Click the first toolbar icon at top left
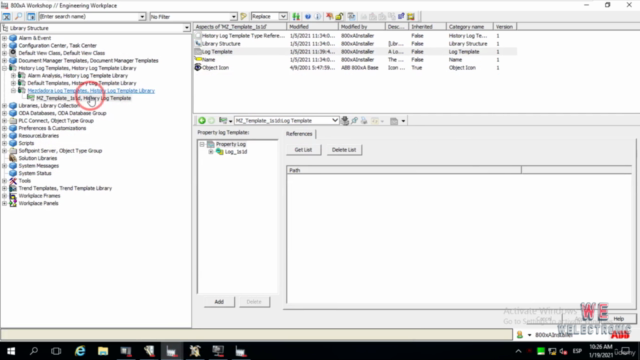Image resolution: width=640 pixels, height=360 pixels. point(7,17)
